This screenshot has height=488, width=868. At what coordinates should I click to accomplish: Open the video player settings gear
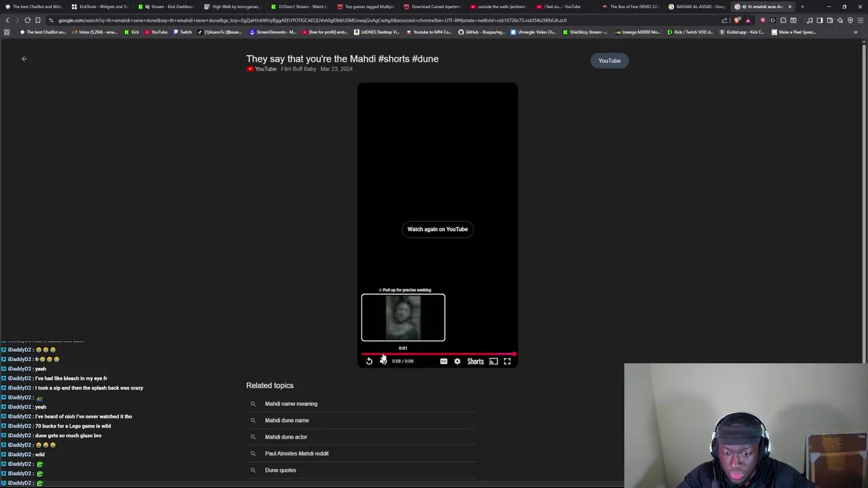457,361
